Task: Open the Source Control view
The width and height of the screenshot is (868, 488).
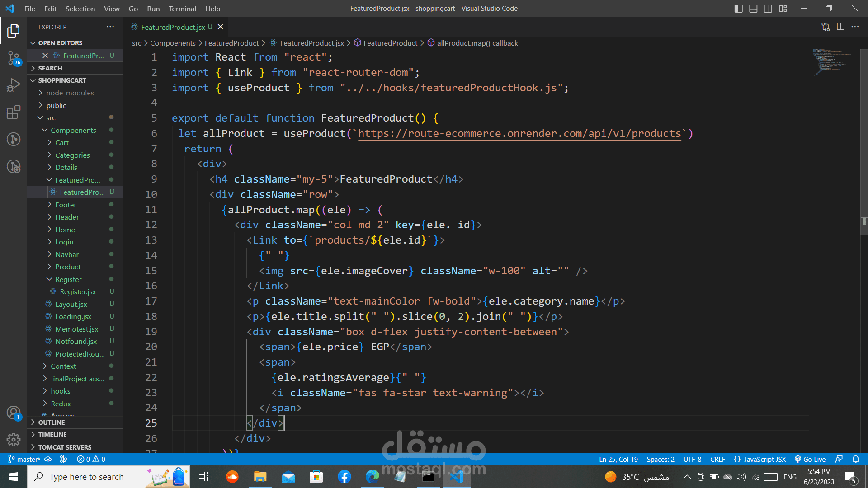Action: 13,58
